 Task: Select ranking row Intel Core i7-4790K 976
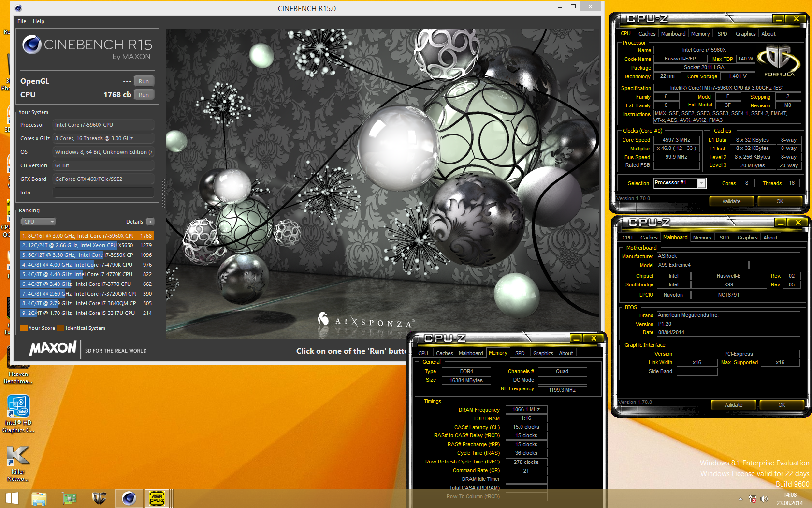(x=87, y=265)
